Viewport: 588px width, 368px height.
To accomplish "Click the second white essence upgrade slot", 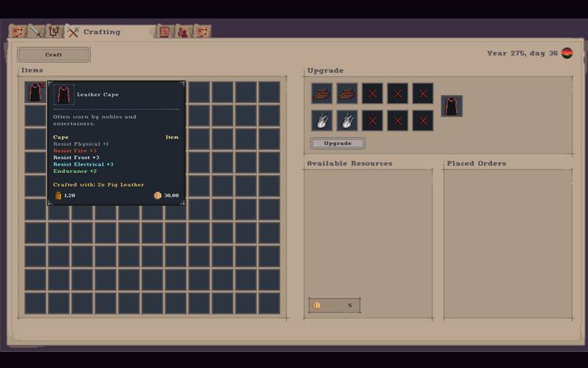I will coord(347,120).
